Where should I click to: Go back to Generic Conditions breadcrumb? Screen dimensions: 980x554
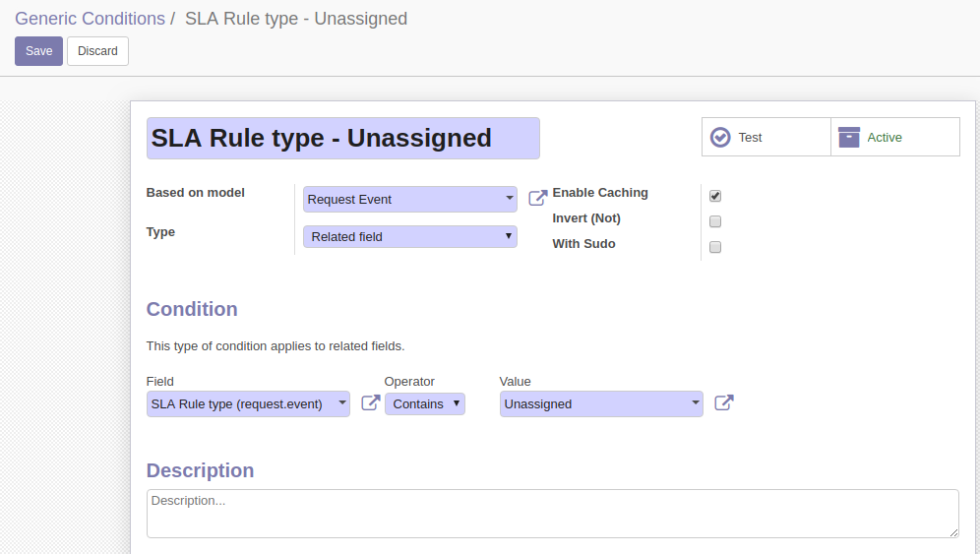pos(90,19)
